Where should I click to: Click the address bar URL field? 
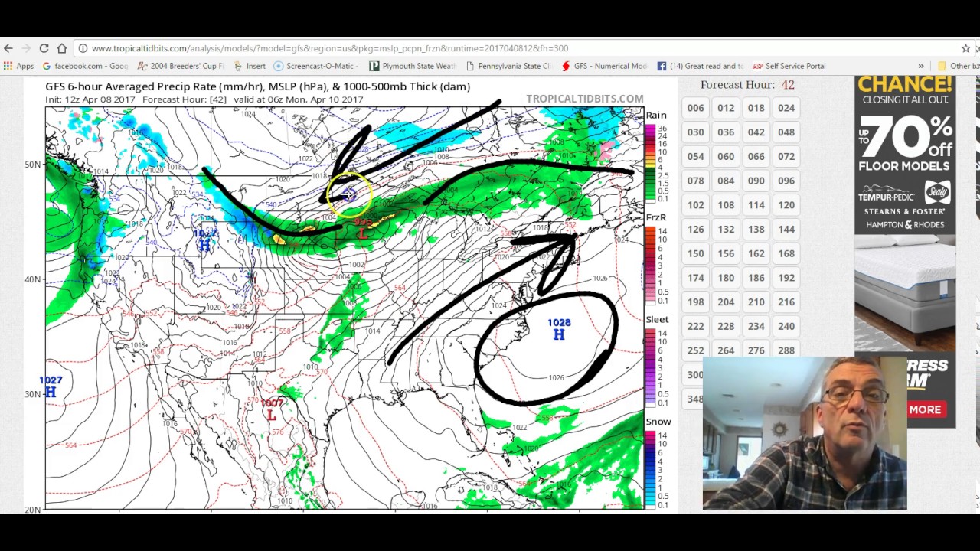coord(521,48)
